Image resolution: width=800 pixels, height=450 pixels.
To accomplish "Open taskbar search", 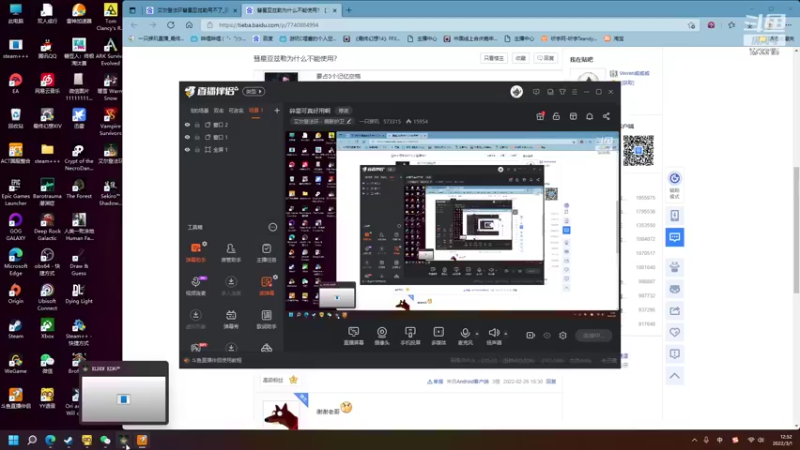I will click(x=32, y=440).
